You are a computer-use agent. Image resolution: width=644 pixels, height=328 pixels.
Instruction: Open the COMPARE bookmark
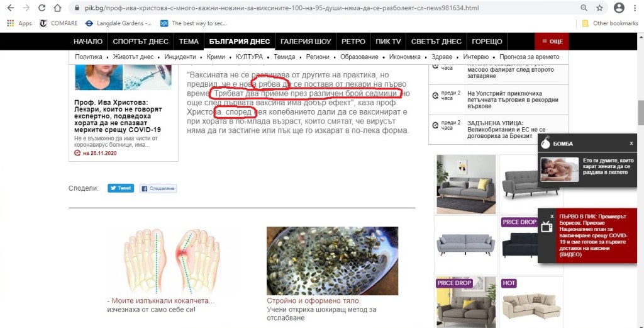[58, 23]
